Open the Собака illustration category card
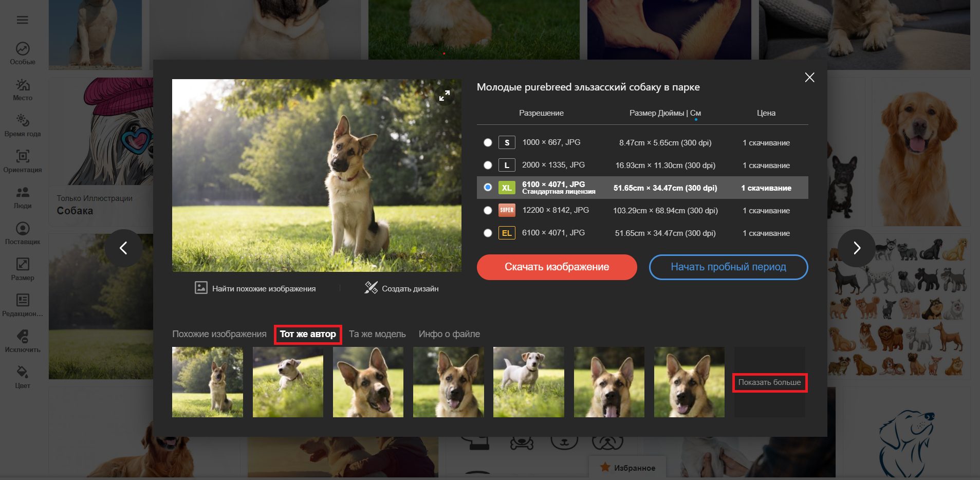Viewport: 980px width, 480px height. tap(101, 152)
